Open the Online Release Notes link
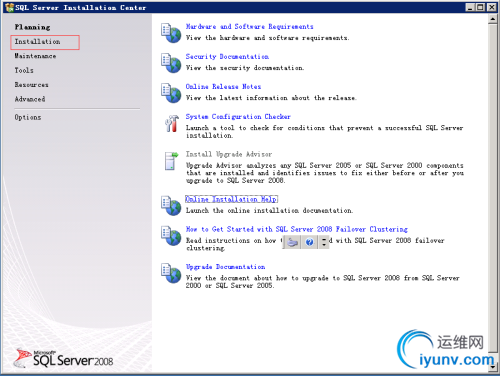Screen dimensions: 500x376 pyautogui.click(x=223, y=87)
